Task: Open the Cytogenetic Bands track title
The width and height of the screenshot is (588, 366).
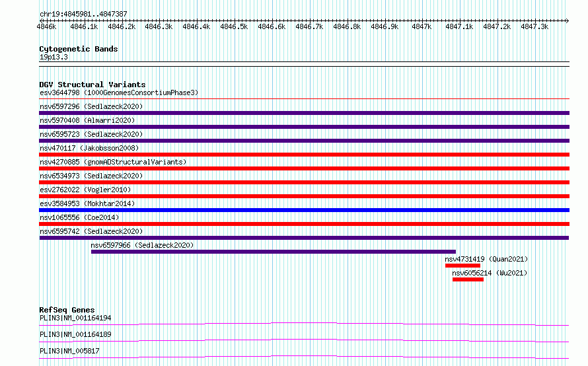Action: click(79, 49)
